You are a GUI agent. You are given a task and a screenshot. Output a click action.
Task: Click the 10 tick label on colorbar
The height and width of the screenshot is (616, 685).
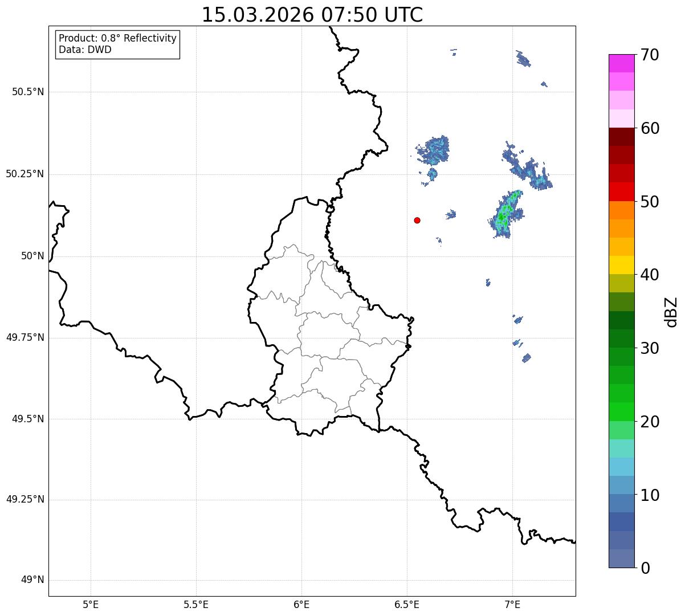650,495
